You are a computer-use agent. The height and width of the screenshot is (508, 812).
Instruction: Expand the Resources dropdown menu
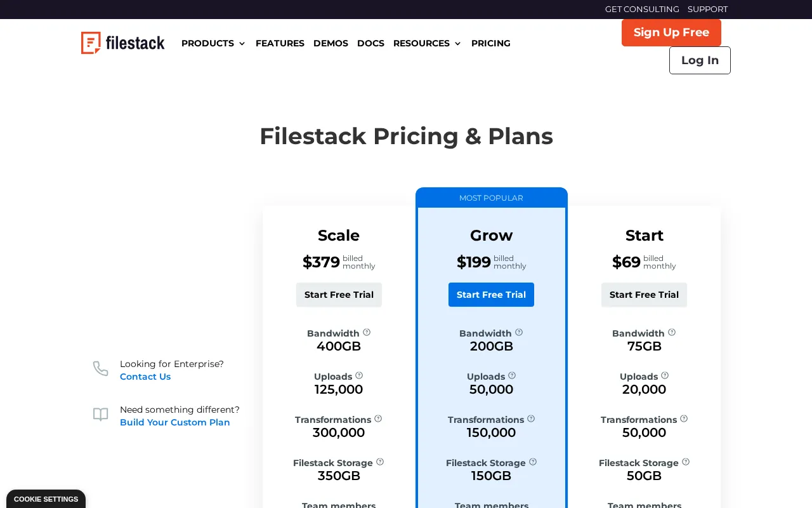pyautogui.click(x=427, y=43)
